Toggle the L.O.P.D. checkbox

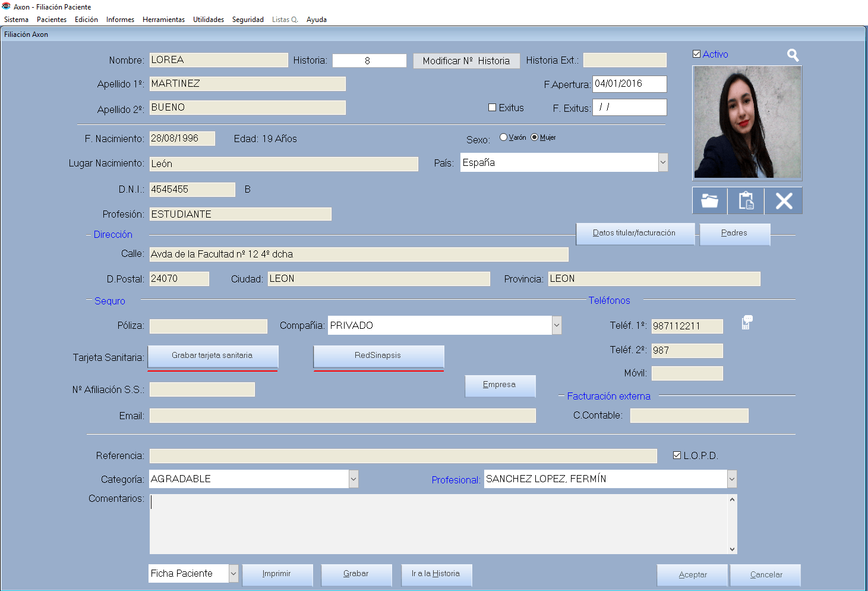point(677,455)
